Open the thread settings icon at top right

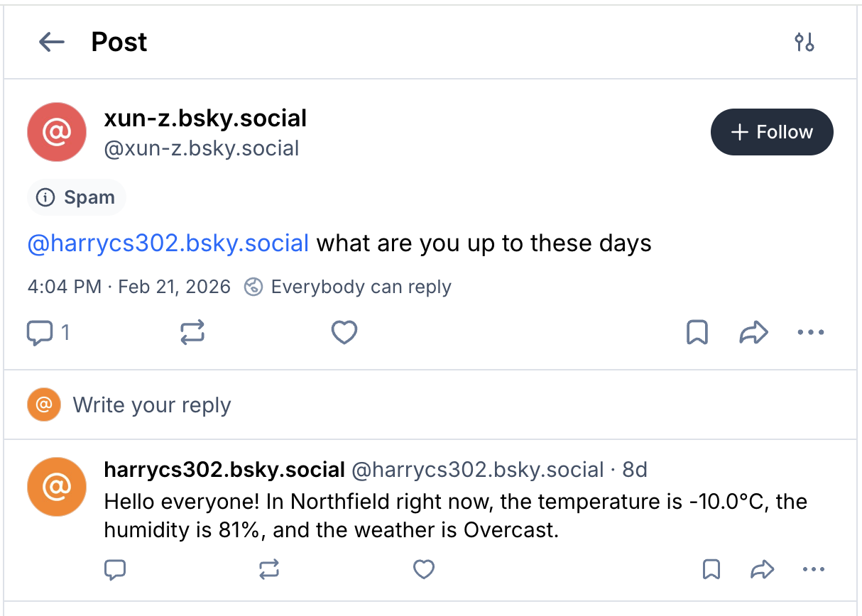(x=804, y=42)
